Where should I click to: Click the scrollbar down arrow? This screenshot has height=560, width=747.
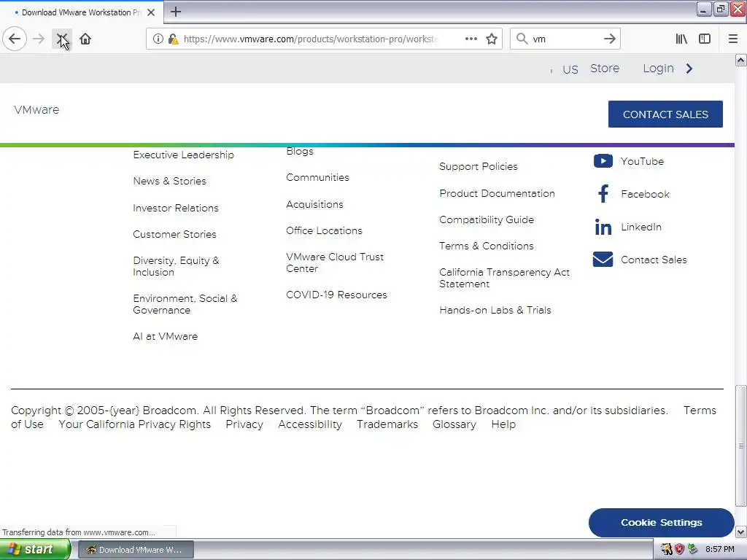point(741,532)
